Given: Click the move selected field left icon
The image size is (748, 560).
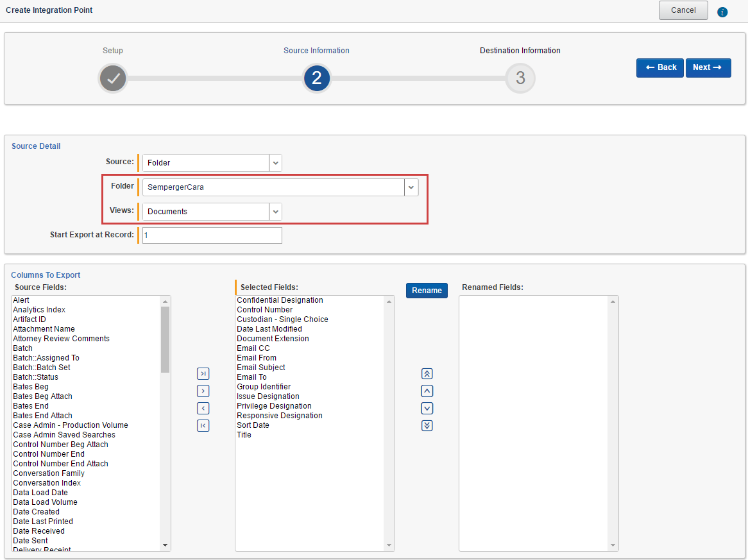Looking at the screenshot, I should tap(203, 409).
